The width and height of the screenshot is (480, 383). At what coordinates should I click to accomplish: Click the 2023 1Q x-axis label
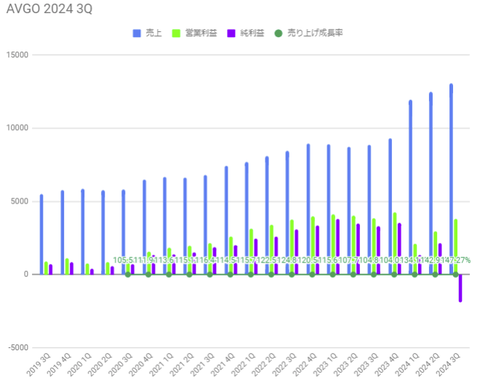pos(325,365)
